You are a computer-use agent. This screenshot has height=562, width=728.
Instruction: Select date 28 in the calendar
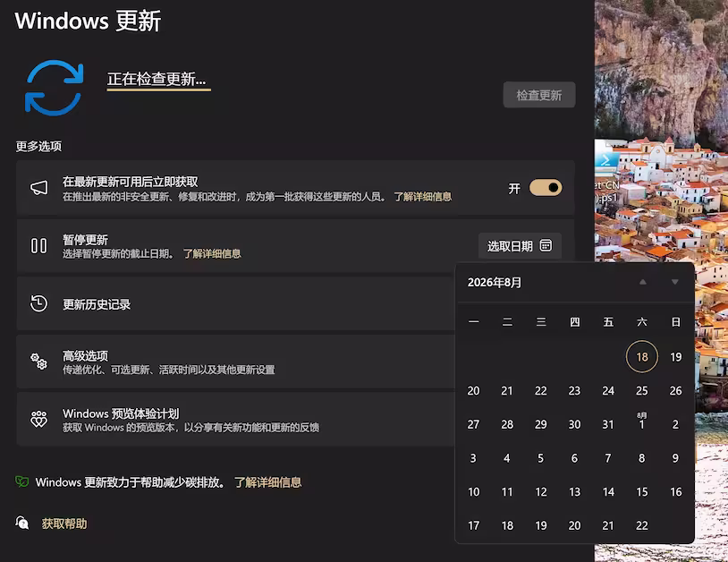pyautogui.click(x=507, y=424)
